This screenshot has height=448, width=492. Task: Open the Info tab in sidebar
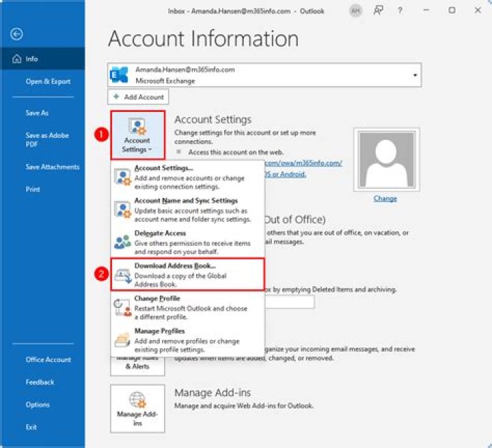coord(42,59)
